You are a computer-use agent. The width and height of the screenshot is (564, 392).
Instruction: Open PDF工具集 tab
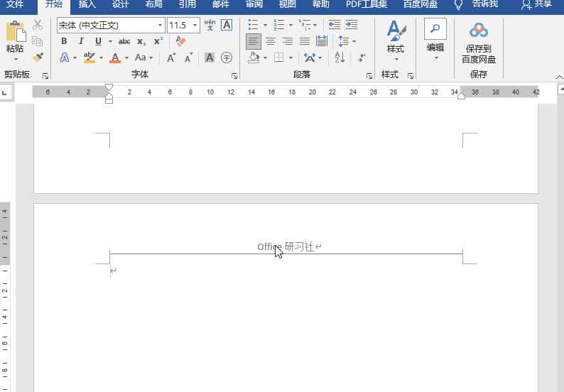(x=367, y=5)
